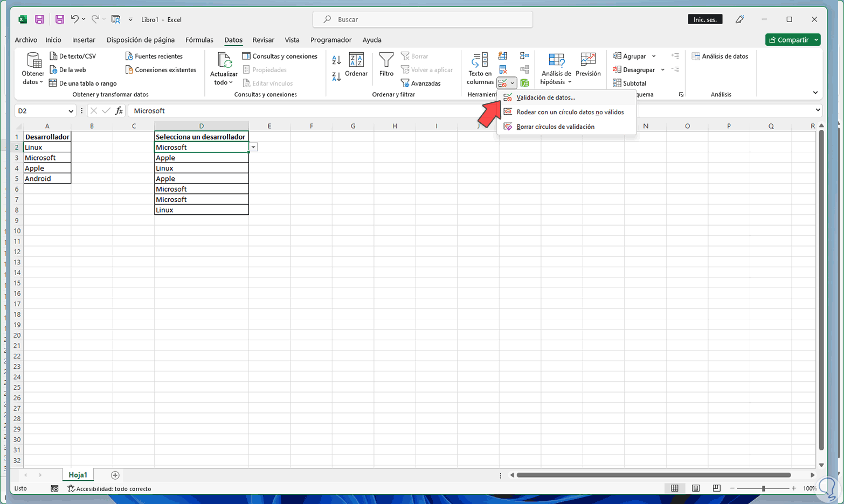The height and width of the screenshot is (504, 844).
Task: Choose Validación de datos... menu entry
Action: [566, 97]
